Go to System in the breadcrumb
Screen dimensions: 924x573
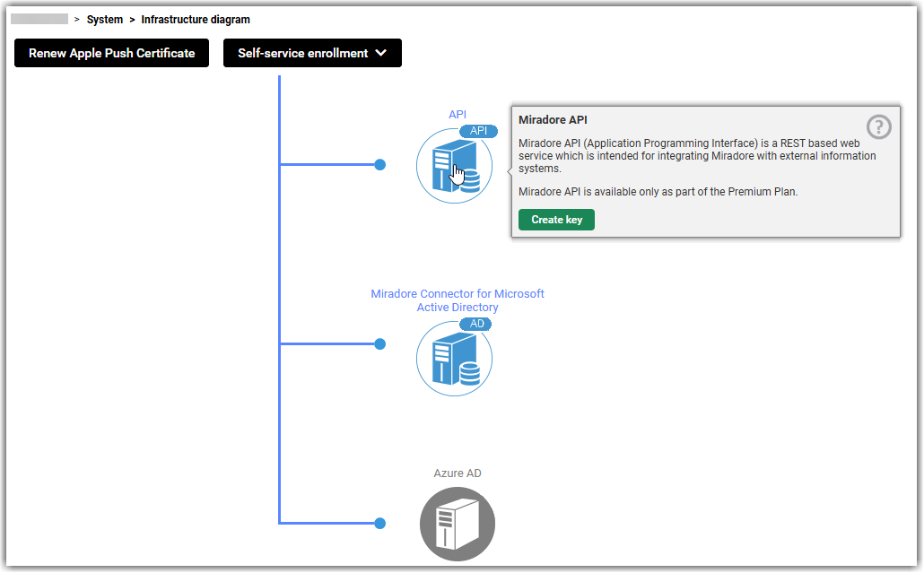tap(105, 20)
